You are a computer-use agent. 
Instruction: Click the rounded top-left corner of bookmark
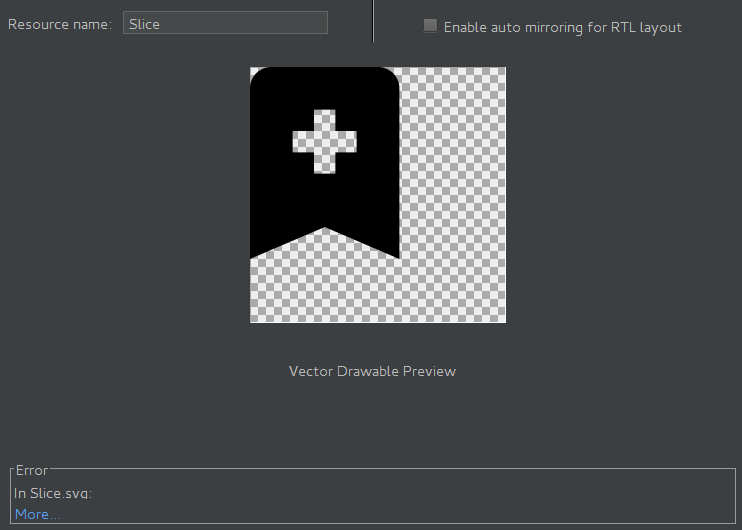point(257,75)
